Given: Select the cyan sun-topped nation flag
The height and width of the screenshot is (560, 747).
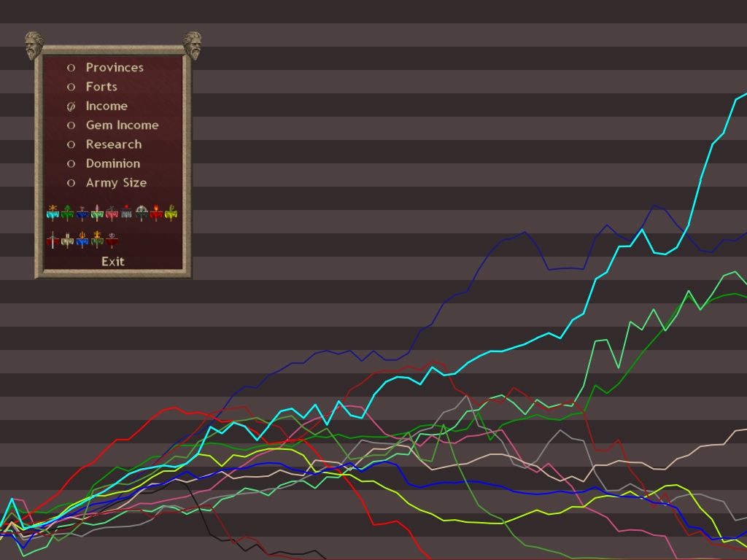Looking at the screenshot, I should (53, 213).
